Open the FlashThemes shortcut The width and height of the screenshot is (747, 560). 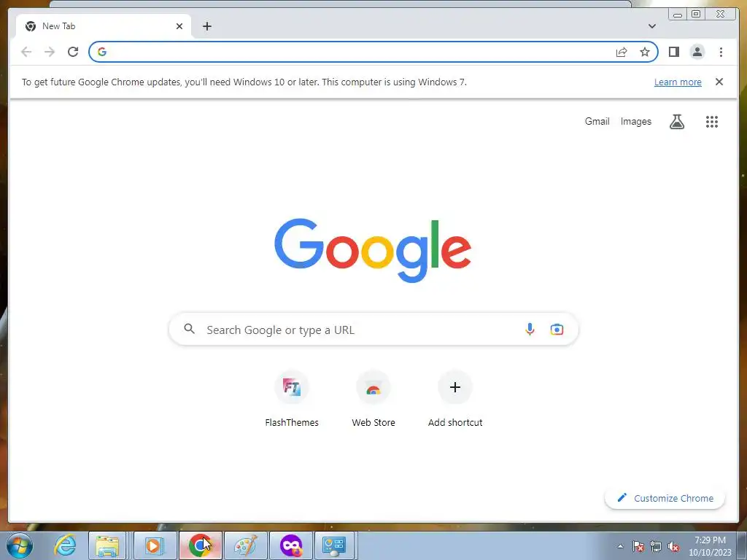(x=292, y=400)
